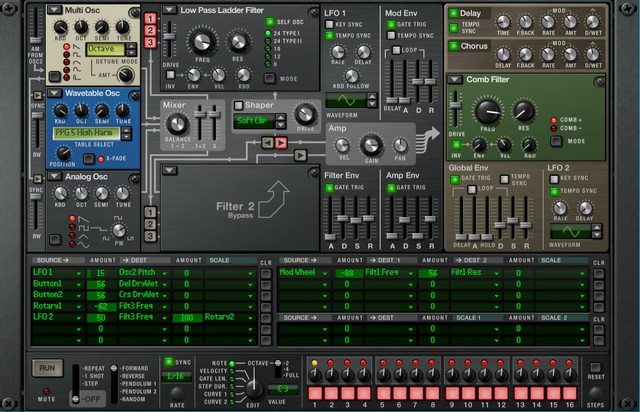Screen dimensions: 640x412
Task: Toggle Comb Filter INV button
Action: tap(456, 145)
